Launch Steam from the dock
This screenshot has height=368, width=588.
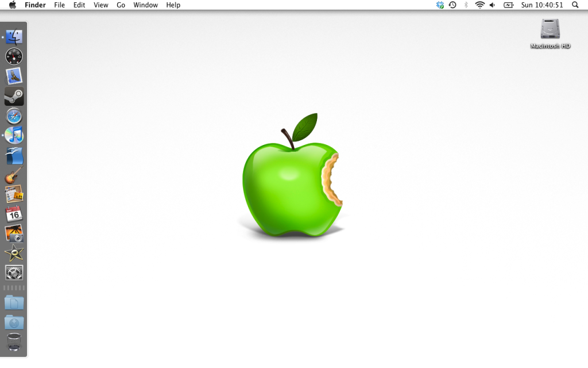[14, 97]
